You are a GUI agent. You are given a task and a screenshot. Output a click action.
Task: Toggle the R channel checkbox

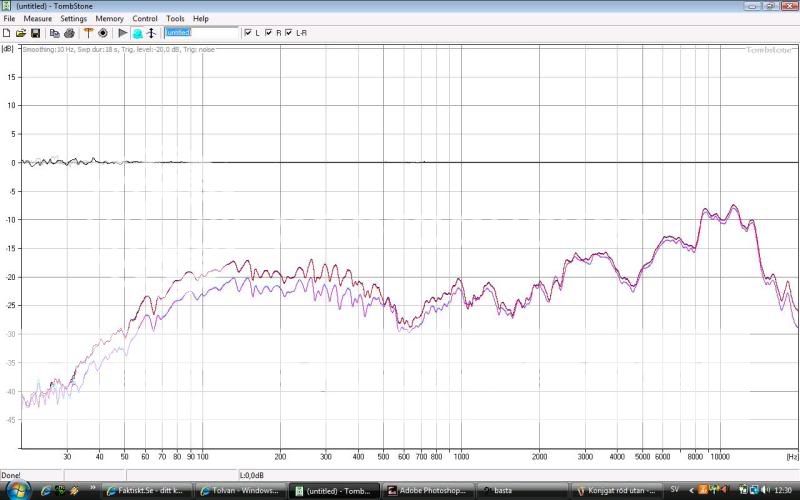269,33
